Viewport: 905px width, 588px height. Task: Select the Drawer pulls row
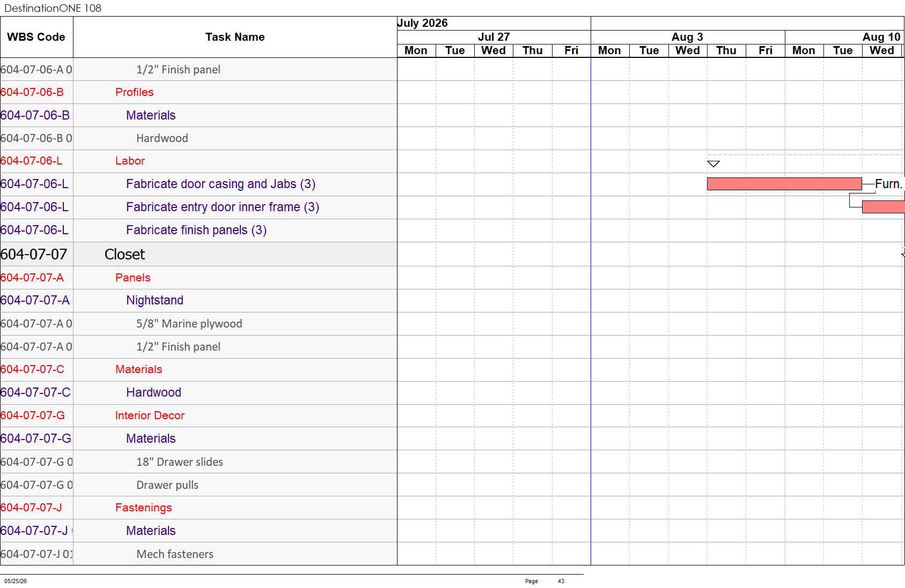pyautogui.click(x=198, y=485)
